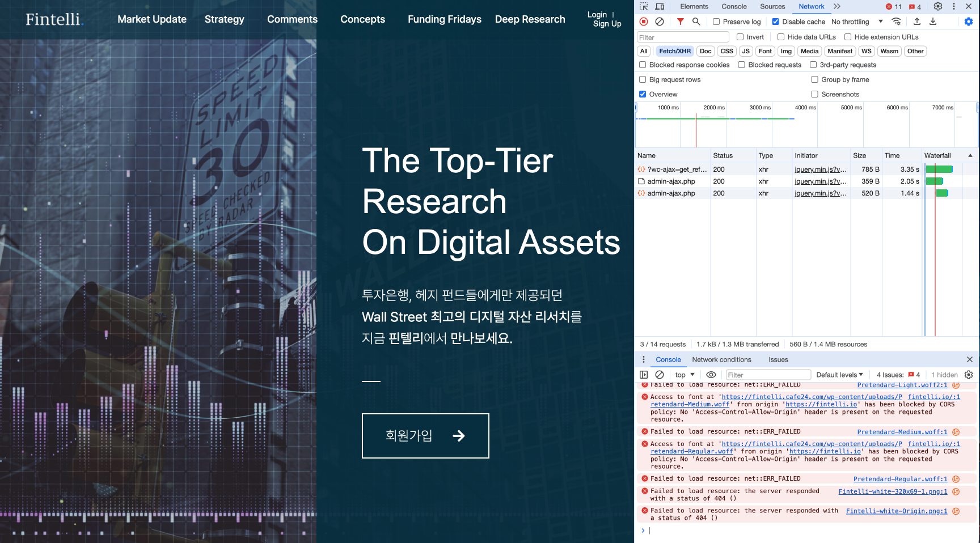Image resolution: width=980 pixels, height=543 pixels.
Task: Check the Blocked requests box
Action: click(x=741, y=65)
